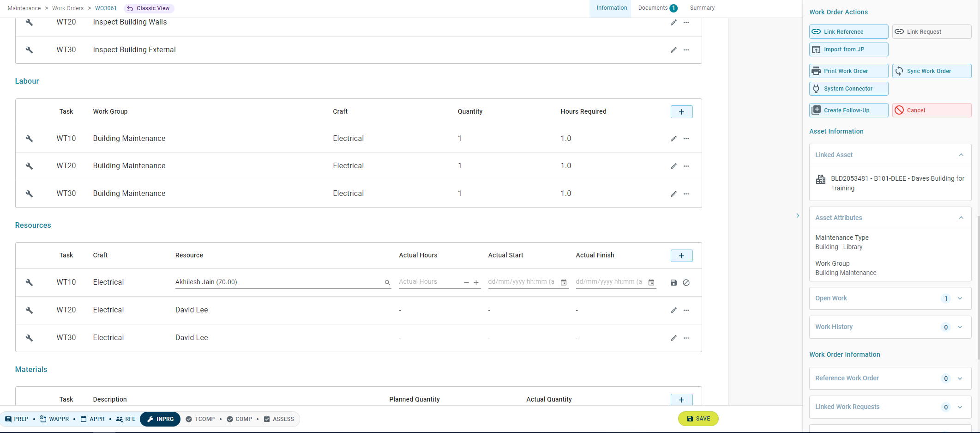
Task: Click the yellow SAVE button
Action: pyautogui.click(x=698, y=419)
